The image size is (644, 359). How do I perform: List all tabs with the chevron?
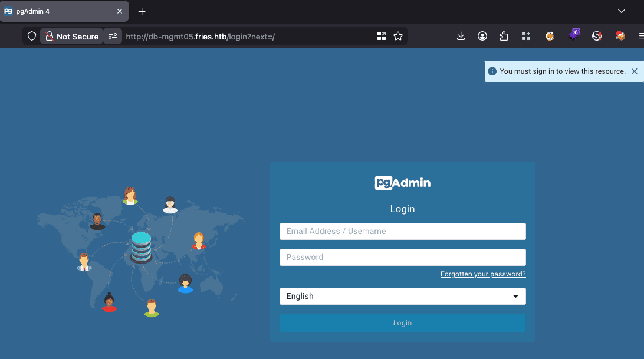622,11
